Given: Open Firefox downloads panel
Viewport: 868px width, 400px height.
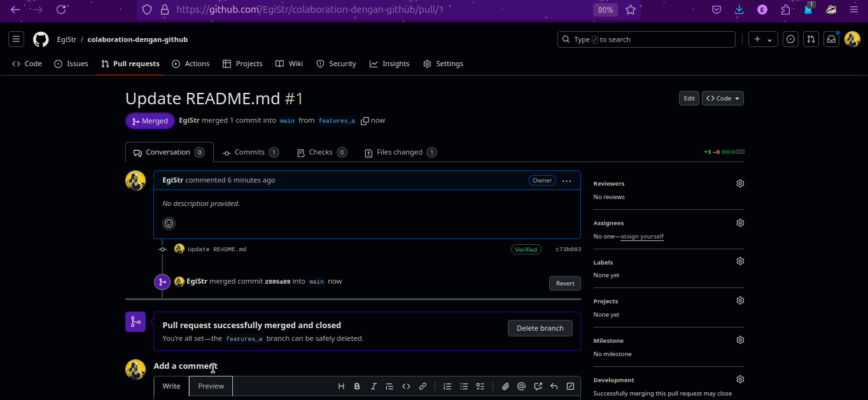Looking at the screenshot, I should [739, 10].
